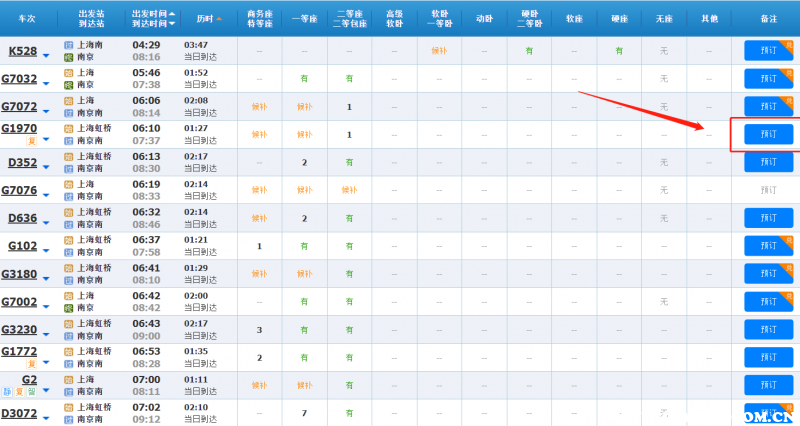Expand stop details arrow for train D3072

pos(45,416)
